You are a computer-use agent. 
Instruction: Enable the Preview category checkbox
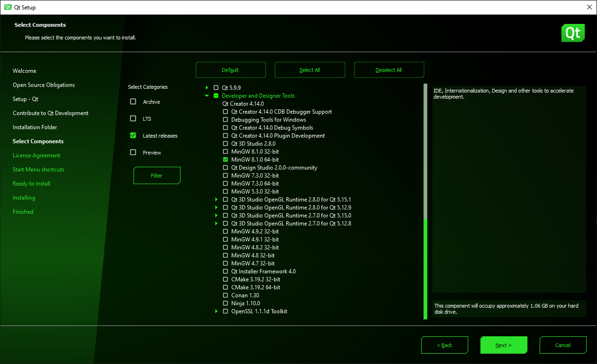(133, 153)
